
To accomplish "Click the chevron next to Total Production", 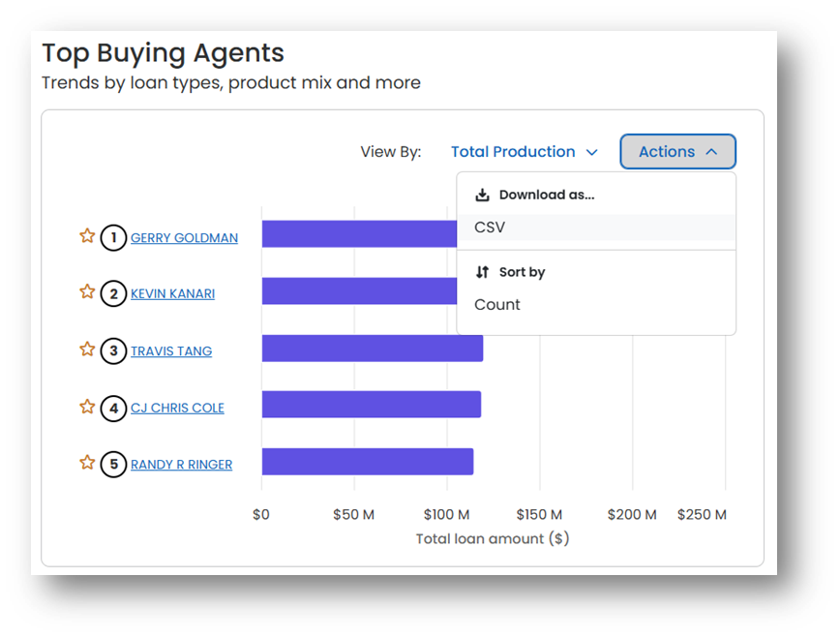I will click(x=591, y=152).
